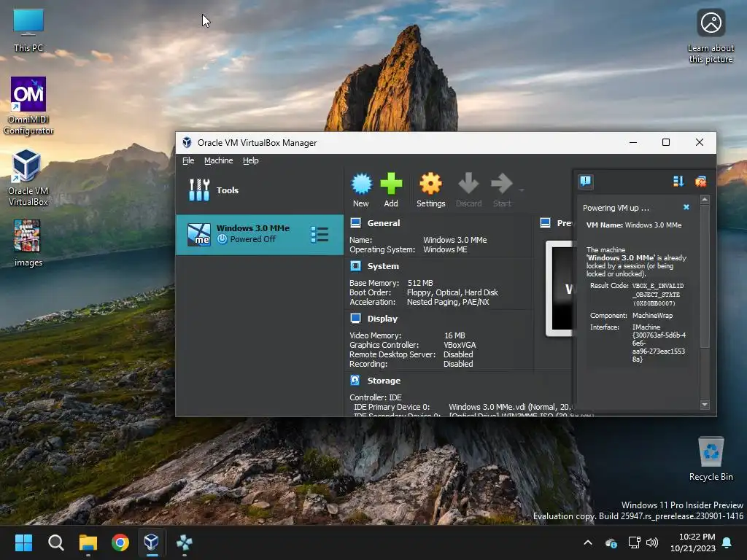Toggle the notification center icon in VirtualBox
Image resolution: width=747 pixels, height=560 pixels.
[586, 181]
